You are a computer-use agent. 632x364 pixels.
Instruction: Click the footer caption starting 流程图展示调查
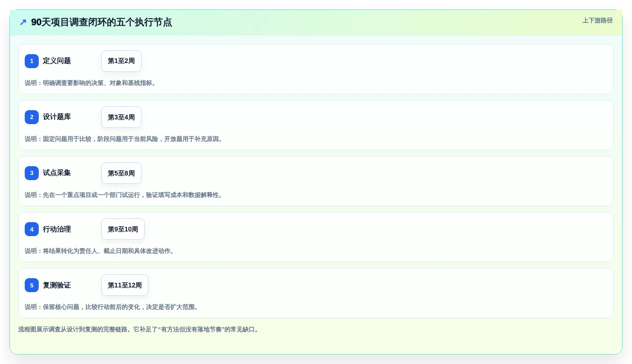(x=140, y=329)
